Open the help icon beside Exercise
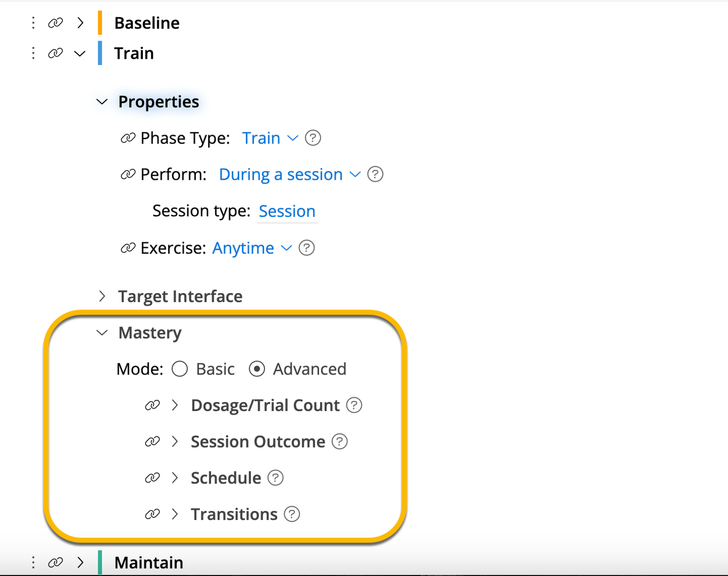728x576 pixels. point(306,248)
